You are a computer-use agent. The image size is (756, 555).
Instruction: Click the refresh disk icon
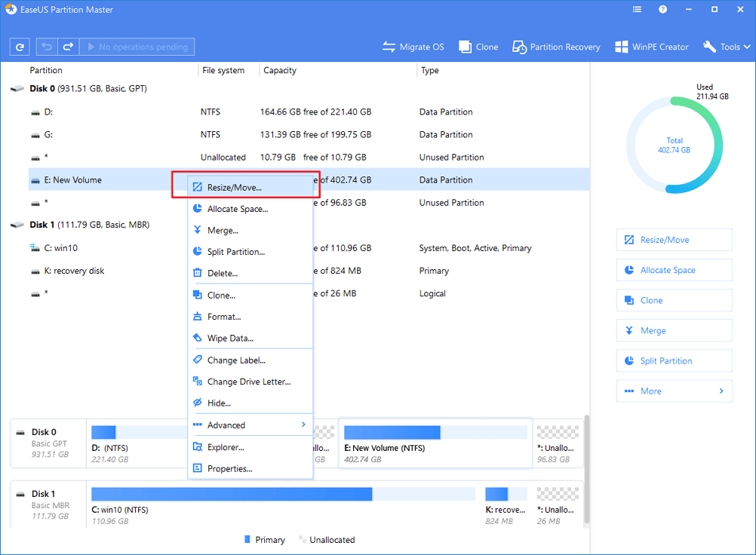tap(20, 47)
